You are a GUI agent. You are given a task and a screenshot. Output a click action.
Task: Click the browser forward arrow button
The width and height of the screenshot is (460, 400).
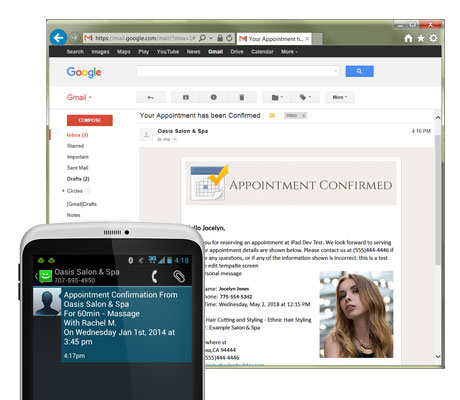point(75,38)
